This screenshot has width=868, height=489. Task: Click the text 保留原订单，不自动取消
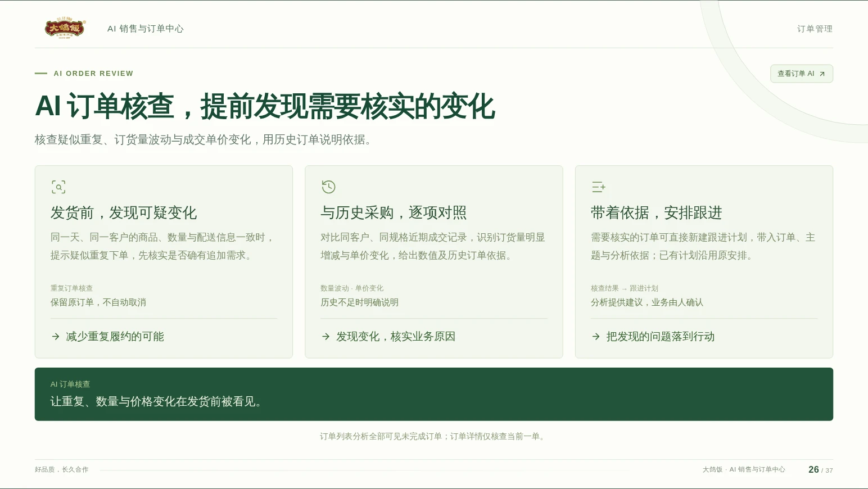[98, 302]
